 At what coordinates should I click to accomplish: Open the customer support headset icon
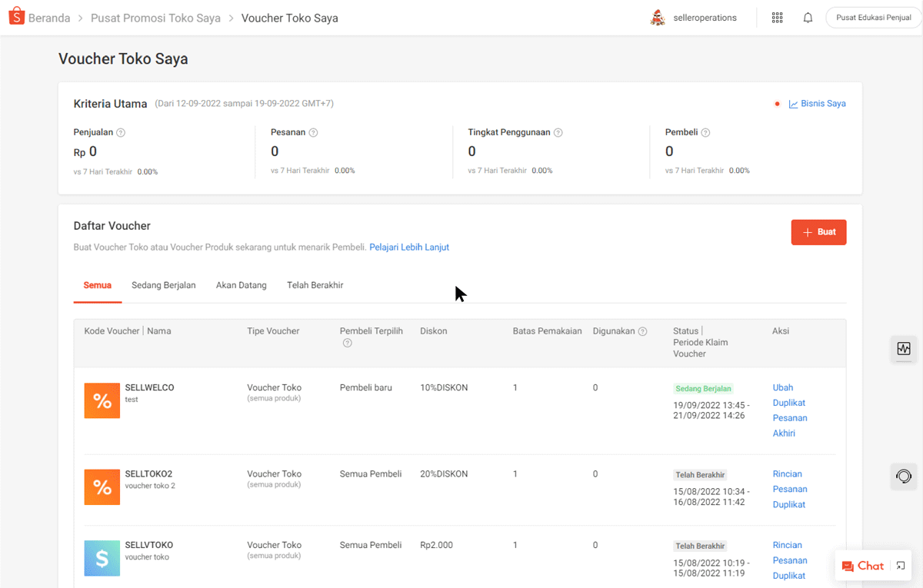pyautogui.click(x=904, y=477)
